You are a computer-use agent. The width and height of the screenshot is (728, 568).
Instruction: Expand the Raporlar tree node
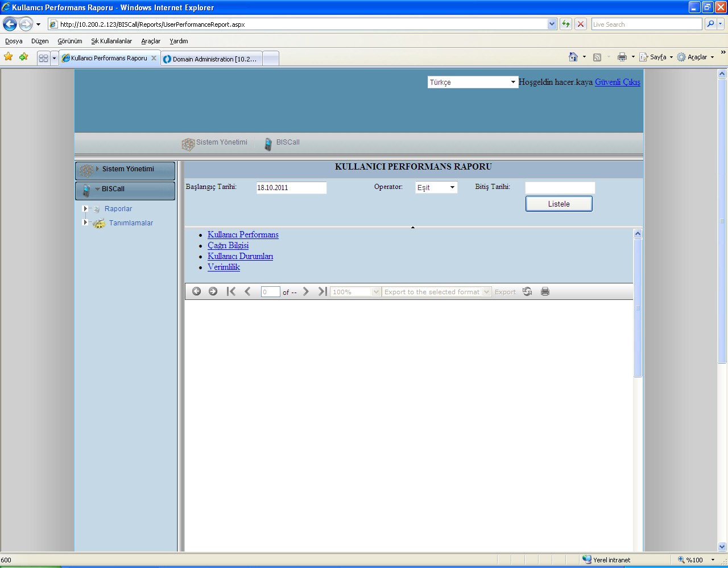(85, 209)
